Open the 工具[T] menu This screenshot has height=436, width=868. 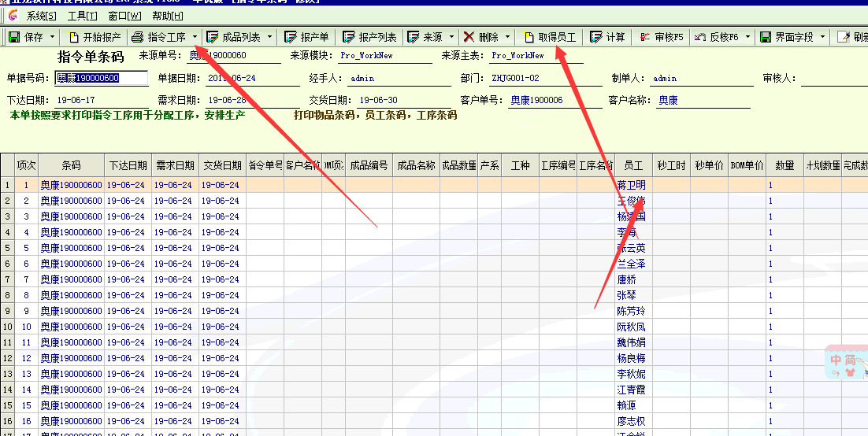click(x=83, y=16)
